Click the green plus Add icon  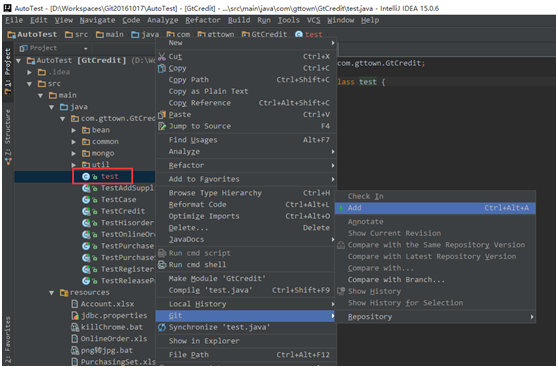pyautogui.click(x=341, y=208)
